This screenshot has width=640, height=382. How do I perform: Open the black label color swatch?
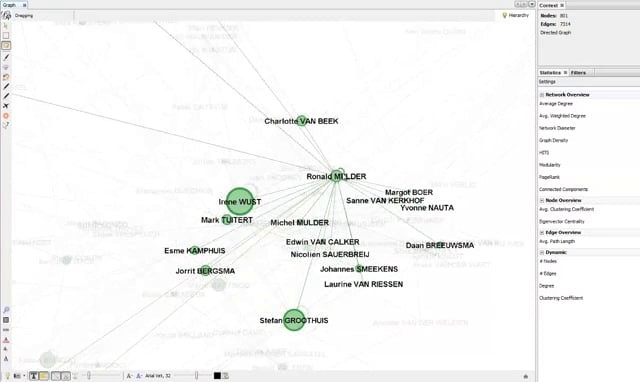(217, 375)
